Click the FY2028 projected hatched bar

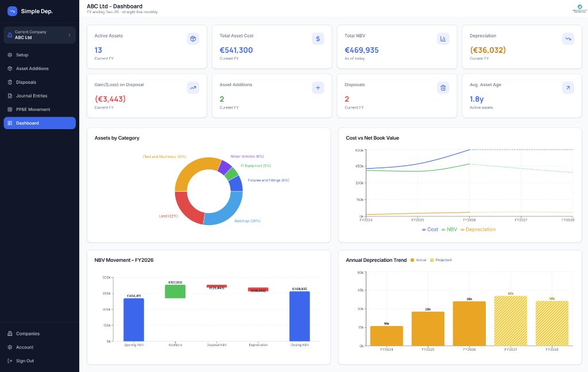pos(552,323)
